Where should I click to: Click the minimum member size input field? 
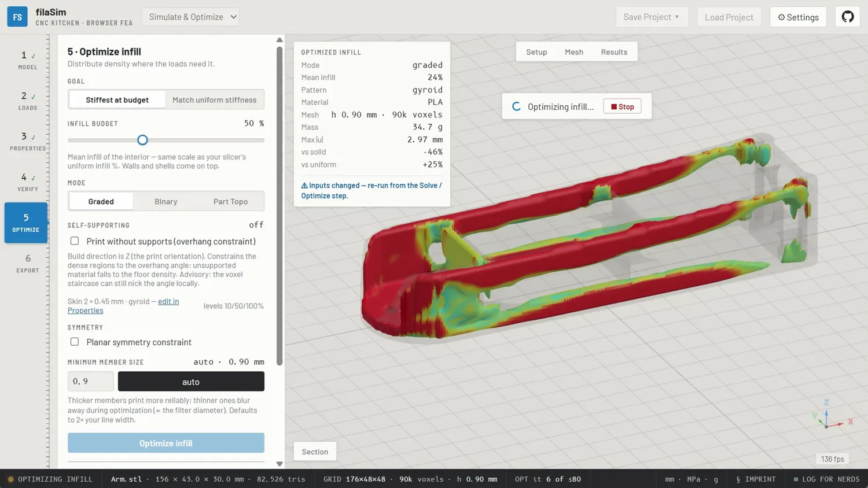pos(90,381)
